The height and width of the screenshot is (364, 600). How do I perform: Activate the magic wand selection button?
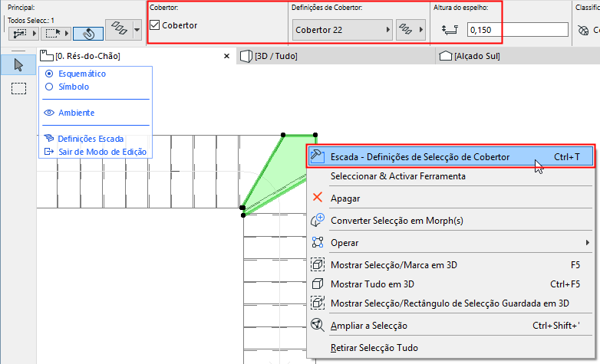click(88, 34)
